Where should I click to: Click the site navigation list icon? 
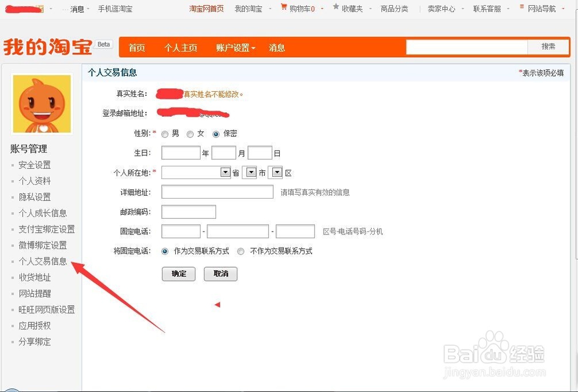(521, 6)
